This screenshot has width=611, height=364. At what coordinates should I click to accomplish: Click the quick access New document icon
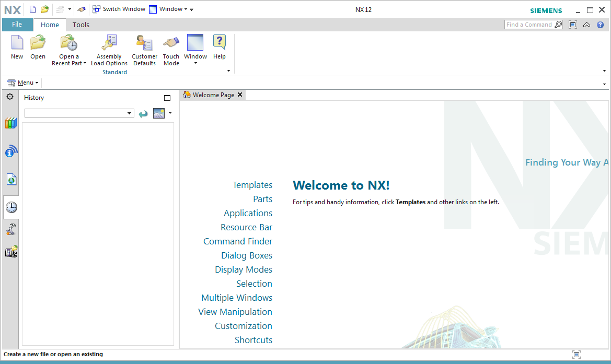point(33,9)
